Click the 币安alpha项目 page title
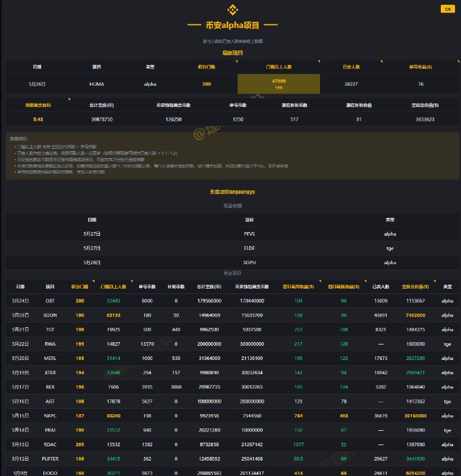This screenshot has height=476, width=461. (x=233, y=25)
